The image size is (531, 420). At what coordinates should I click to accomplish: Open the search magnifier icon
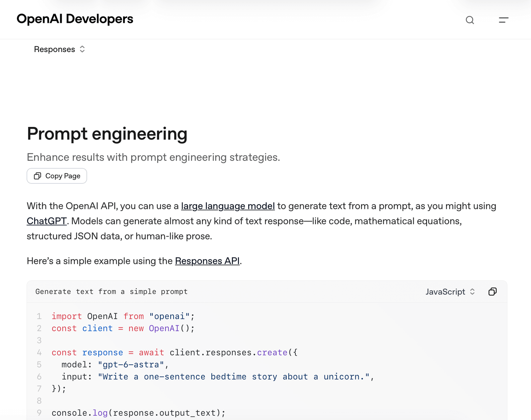[x=470, y=20]
